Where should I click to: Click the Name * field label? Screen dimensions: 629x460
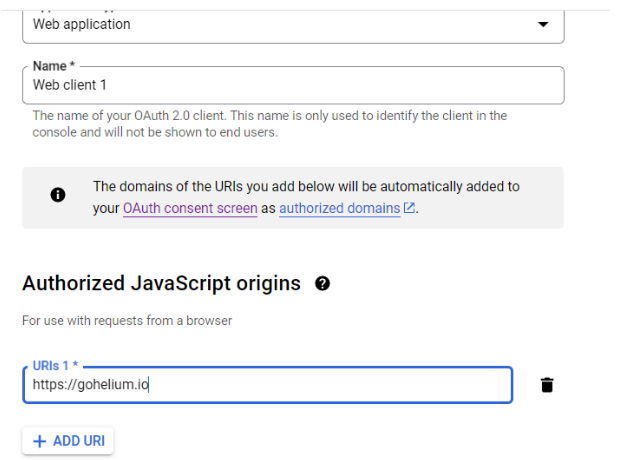54,66
